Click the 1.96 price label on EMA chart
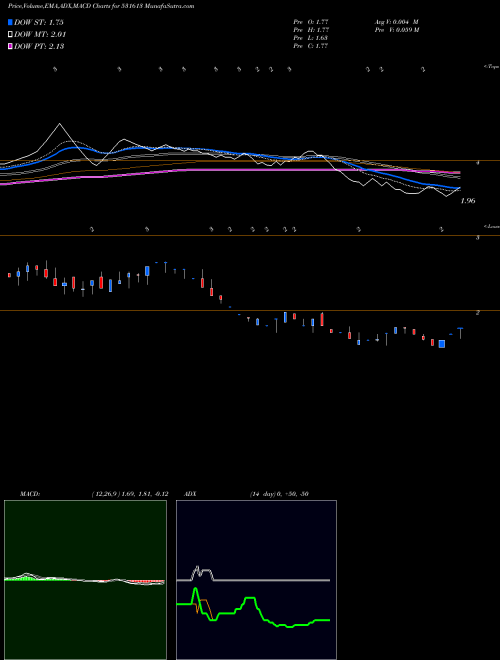The width and height of the screenshot is (500, 660). click(468, 201)
